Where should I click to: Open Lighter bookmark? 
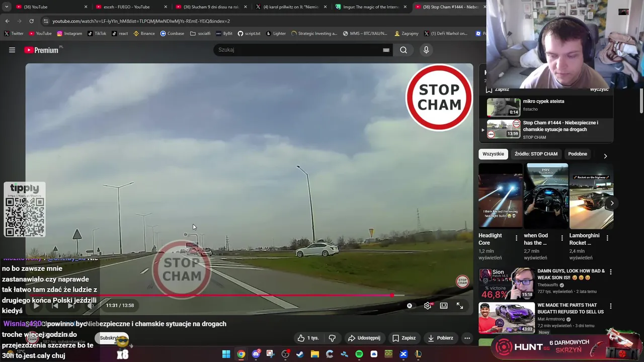[x=276, y=34]
